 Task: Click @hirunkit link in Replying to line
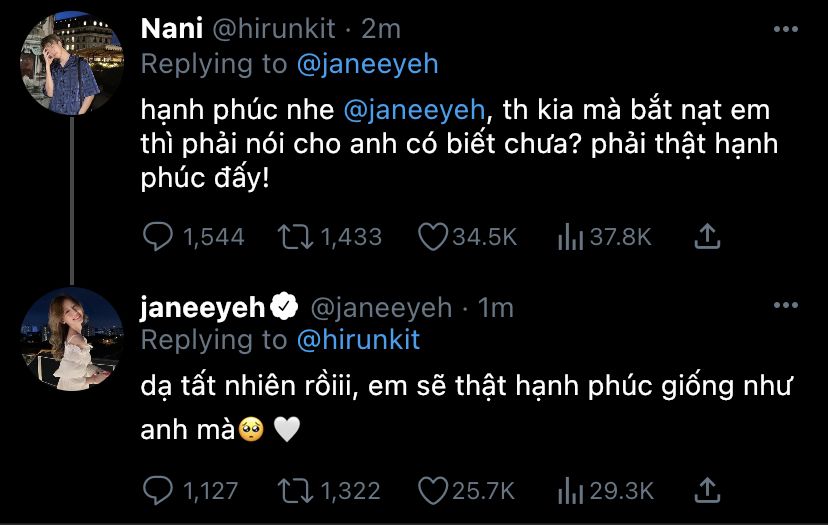359,340
